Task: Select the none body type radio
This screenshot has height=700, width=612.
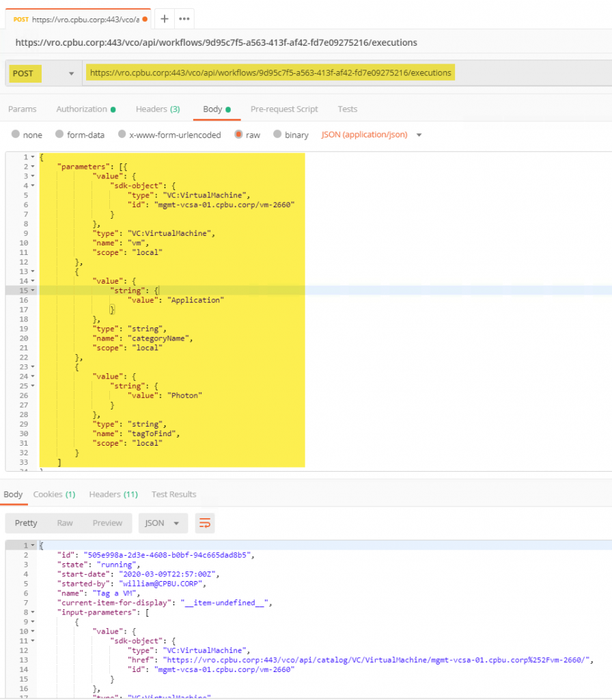Action: [x=16, y=135]
